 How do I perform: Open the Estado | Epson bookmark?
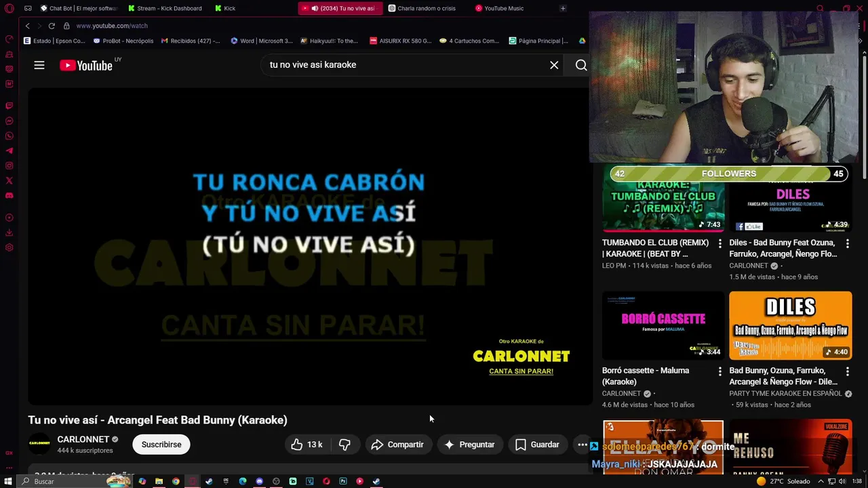click(54, 41)
